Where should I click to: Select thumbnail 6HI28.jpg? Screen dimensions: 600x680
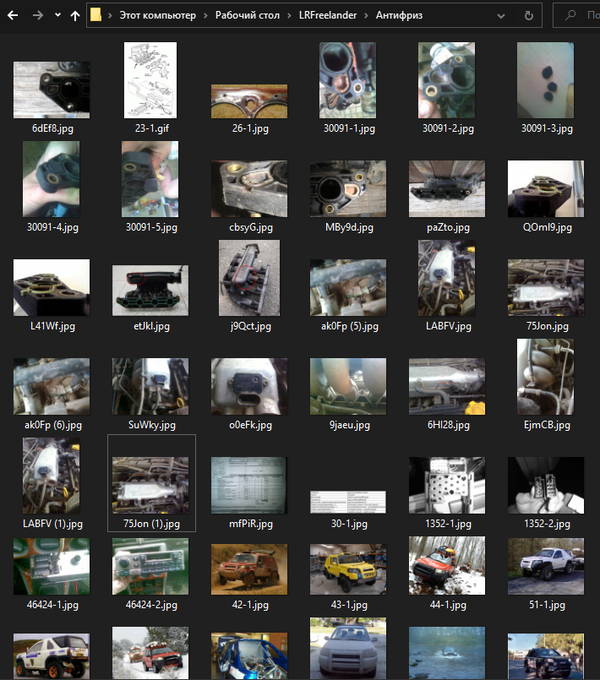point(447,386)
